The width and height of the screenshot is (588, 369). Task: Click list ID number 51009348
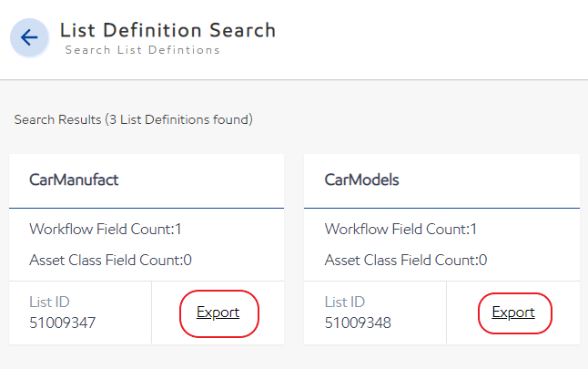click(x=358, y=323)
